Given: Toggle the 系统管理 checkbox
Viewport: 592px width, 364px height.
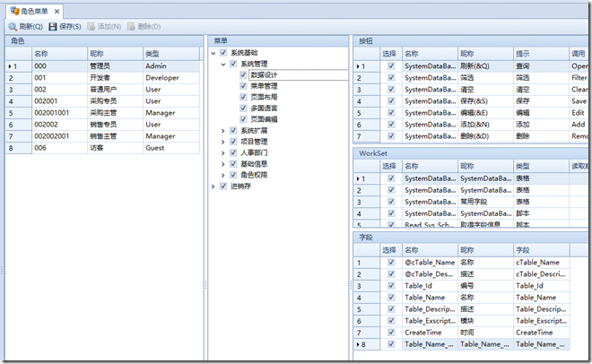Looking at the screenshot, I should click(x=233, y=64).
